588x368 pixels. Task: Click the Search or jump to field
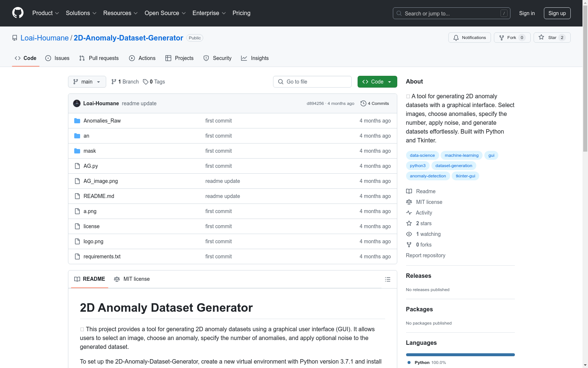click(x=452, y=13)
